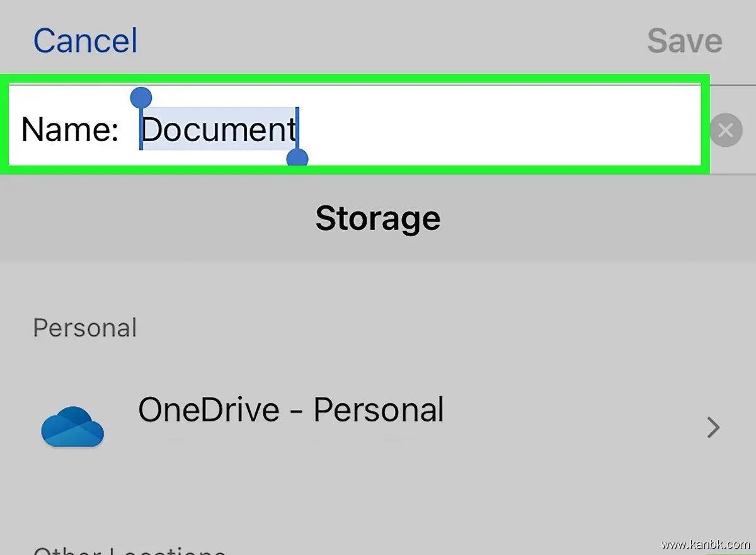Click the highlighted Document filename text

click(218, 130)
